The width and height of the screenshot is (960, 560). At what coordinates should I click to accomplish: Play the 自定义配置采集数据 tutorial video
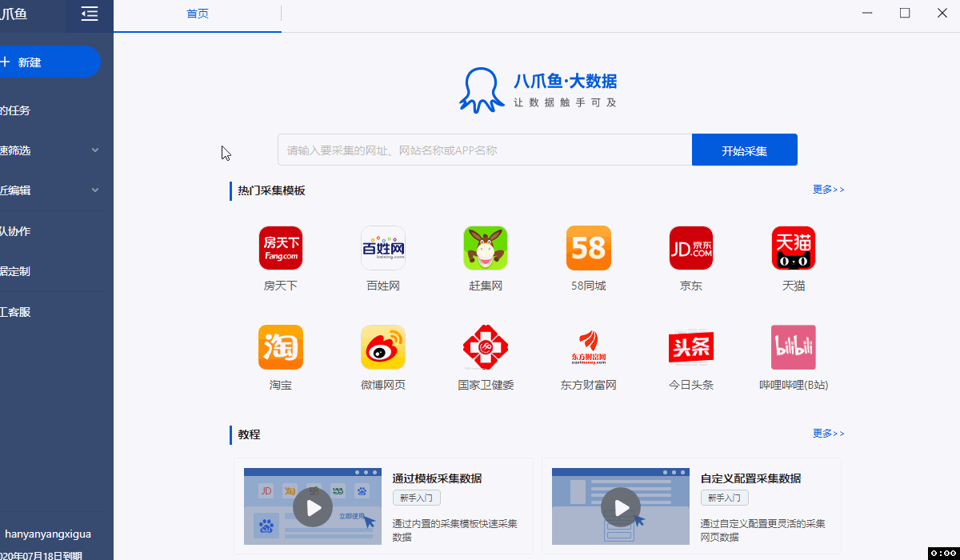point(621,506)
